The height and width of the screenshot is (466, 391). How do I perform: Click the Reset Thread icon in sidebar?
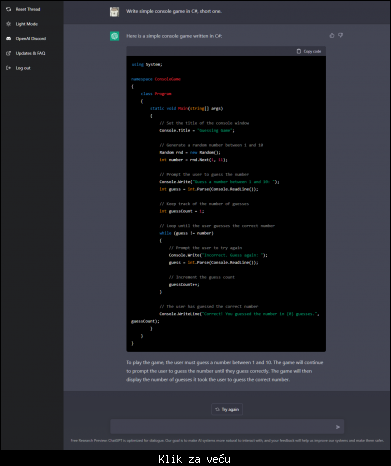(8, 9)
